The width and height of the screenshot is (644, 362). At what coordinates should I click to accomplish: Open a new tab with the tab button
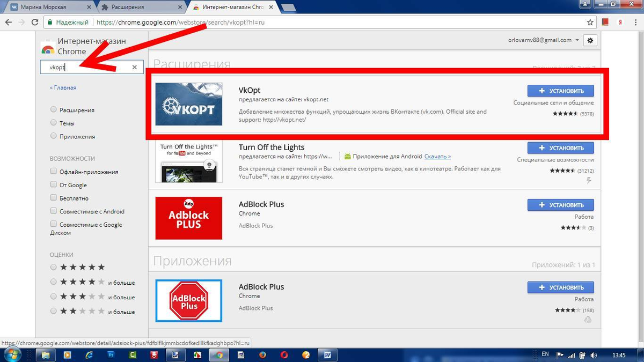[x=288, y=8]
